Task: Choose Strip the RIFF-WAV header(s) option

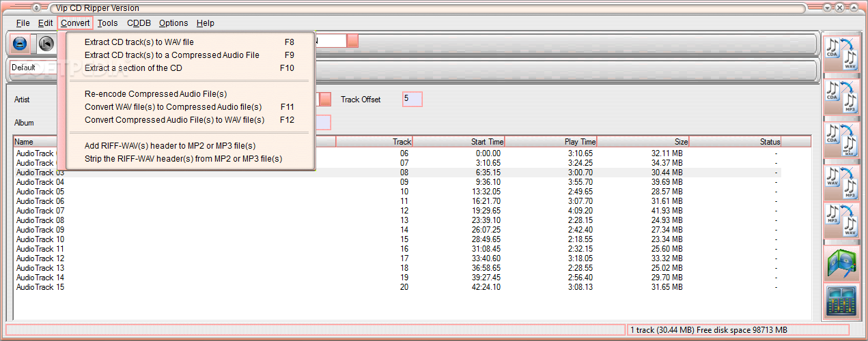Action: click(189, 159)
